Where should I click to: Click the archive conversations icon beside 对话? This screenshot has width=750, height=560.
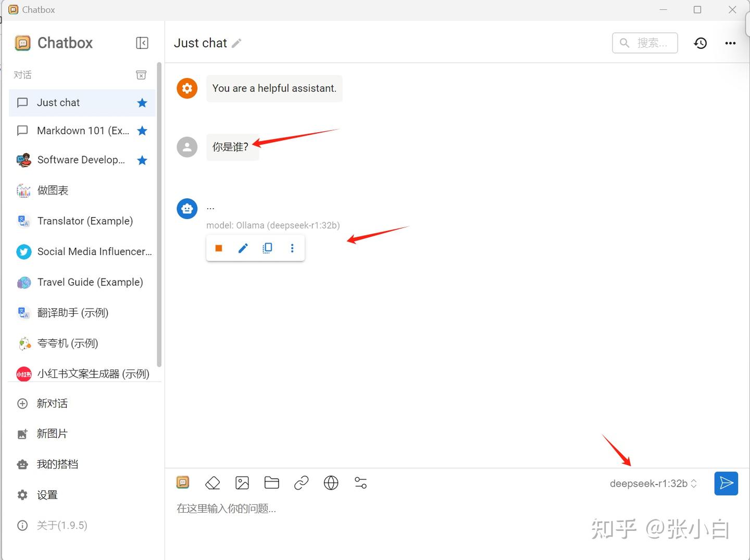(x=141, y=75)
